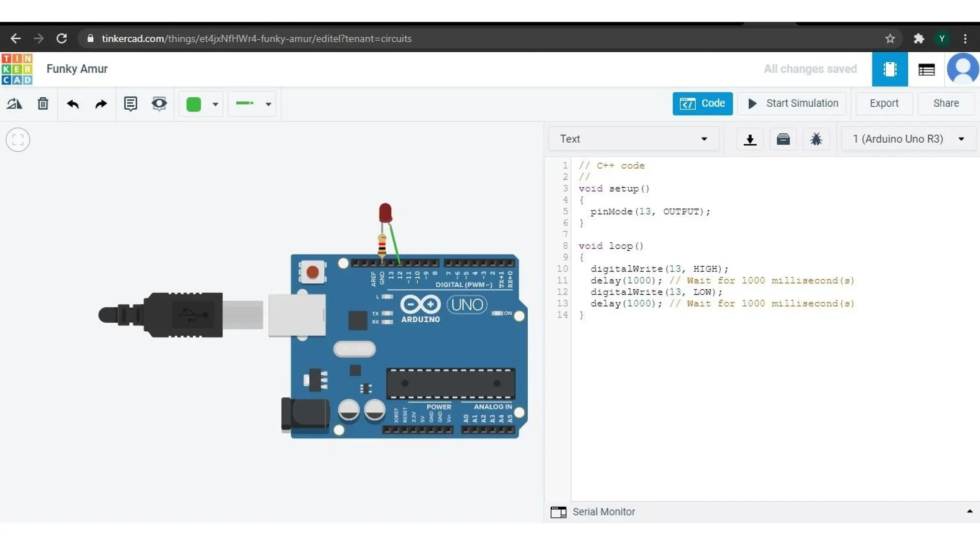The width and height of the screenshot is (980, 552).
Task: Toggle the Code editor panel
Action: (x=702, y=103)
